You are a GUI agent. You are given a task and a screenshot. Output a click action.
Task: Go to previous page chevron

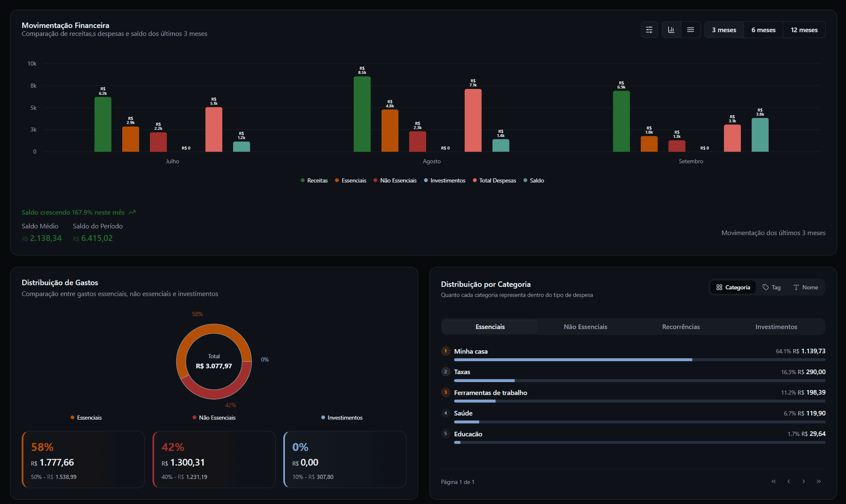pos(789,481)
